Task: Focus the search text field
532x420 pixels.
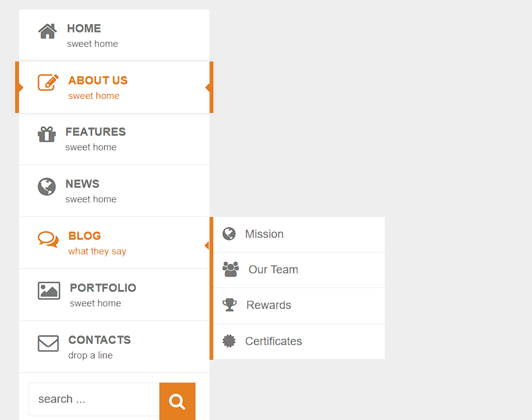Action: pos(94,399)
